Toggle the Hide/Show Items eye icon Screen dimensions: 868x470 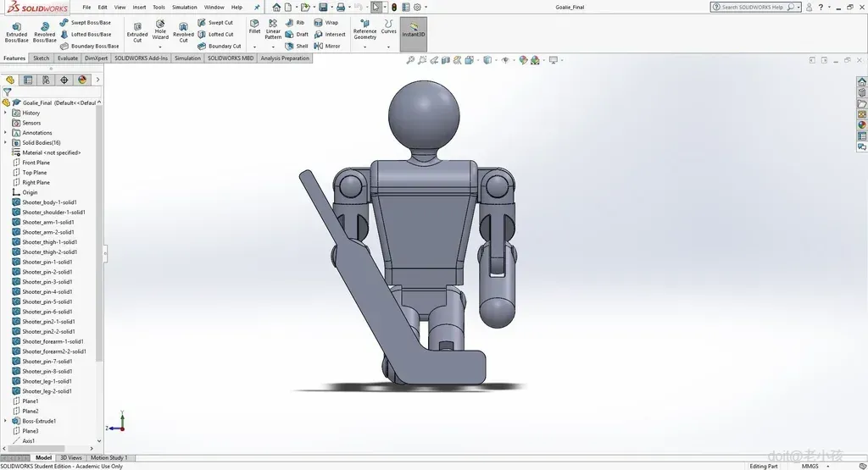pyautogui.click(x=506, y=60)
